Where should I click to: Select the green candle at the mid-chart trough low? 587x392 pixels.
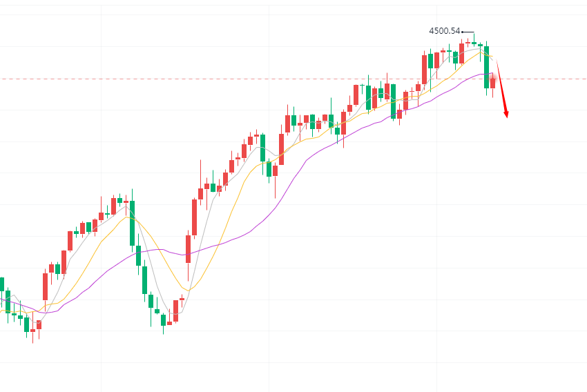tap(163, 320)
